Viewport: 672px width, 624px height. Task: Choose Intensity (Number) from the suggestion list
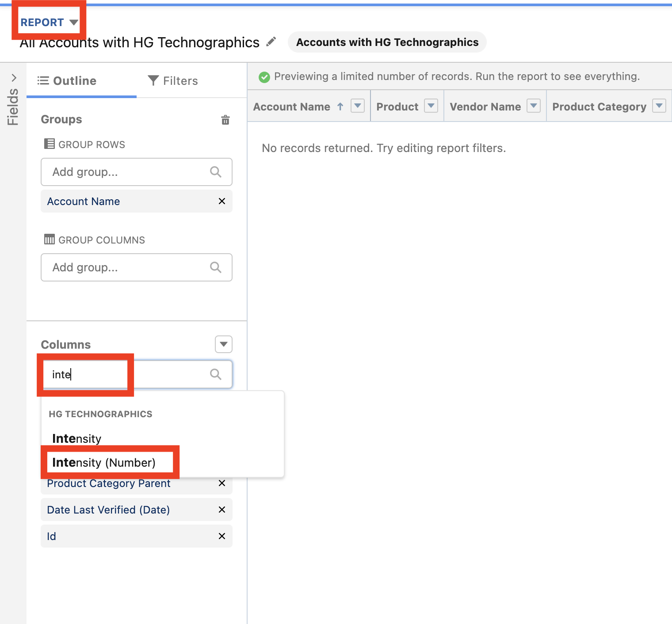[x=104, y=462]
